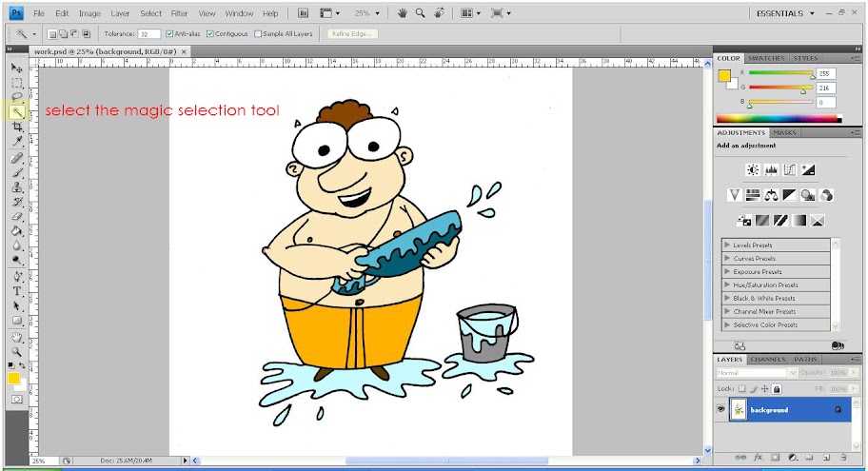The image size is (868, 471).
Task: Select the Magic Wand tool
Action: [x=16, y=111]
